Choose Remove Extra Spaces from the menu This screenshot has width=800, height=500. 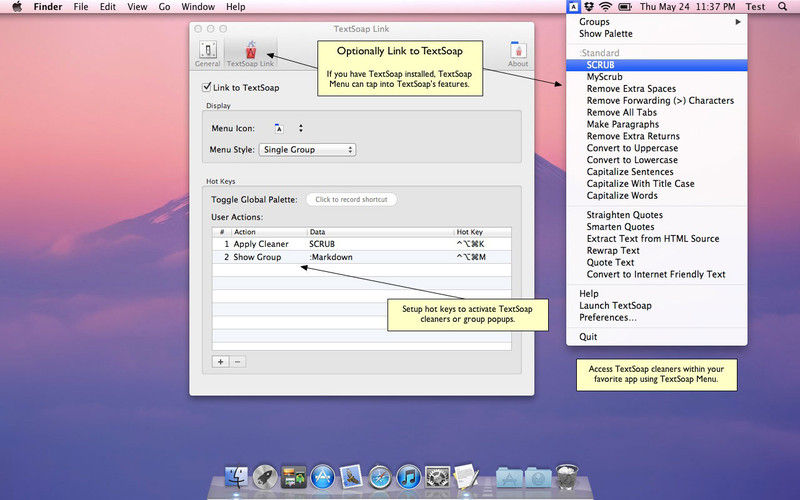coord(631,88)
